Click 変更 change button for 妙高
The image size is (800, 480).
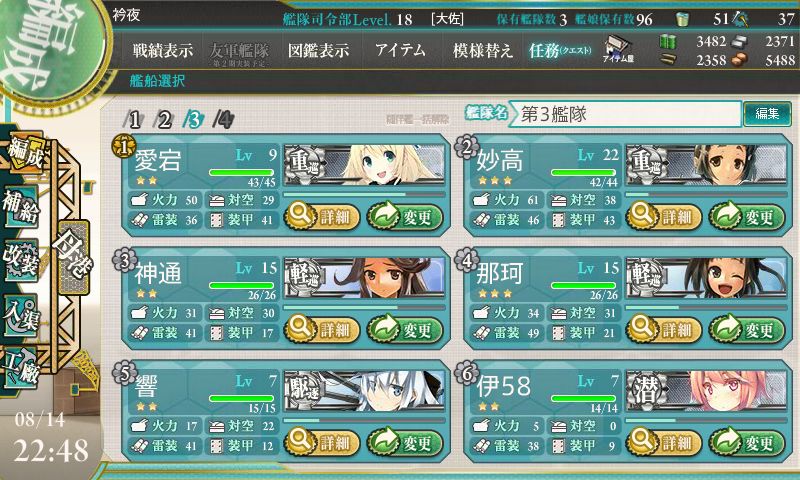[747, 217]
